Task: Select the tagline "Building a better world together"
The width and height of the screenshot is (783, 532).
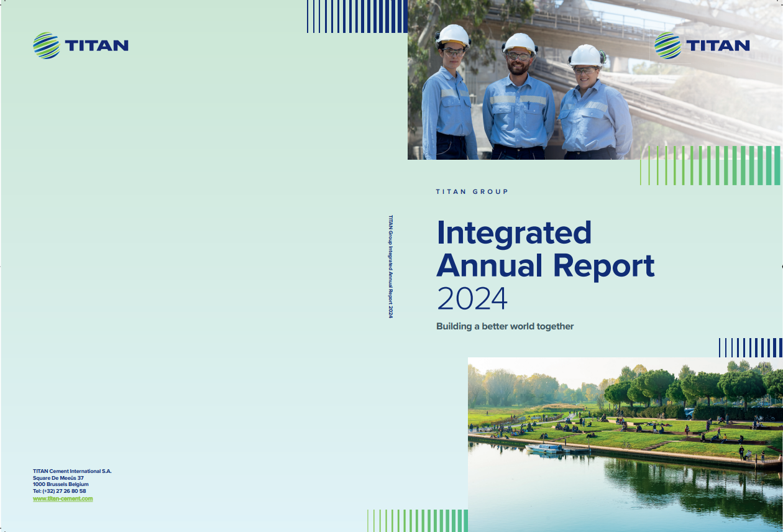Action: click(x=505, y=326)
